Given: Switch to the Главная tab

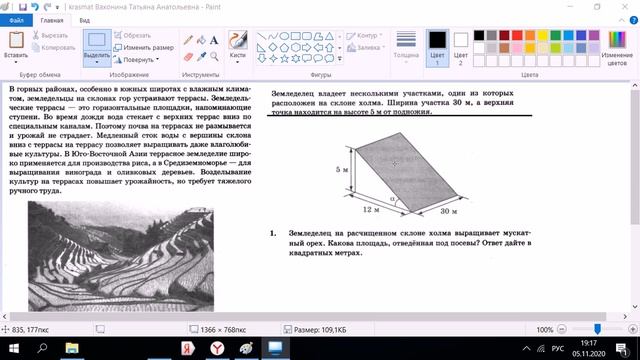Looking at the screenshot, I should (x=52, y=20).
